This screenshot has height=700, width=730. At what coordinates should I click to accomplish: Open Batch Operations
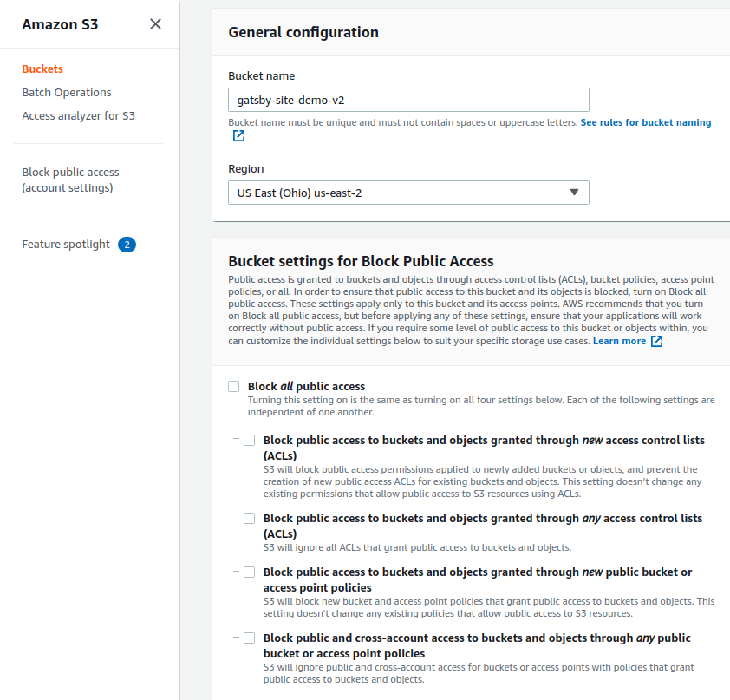click(65, 92)
